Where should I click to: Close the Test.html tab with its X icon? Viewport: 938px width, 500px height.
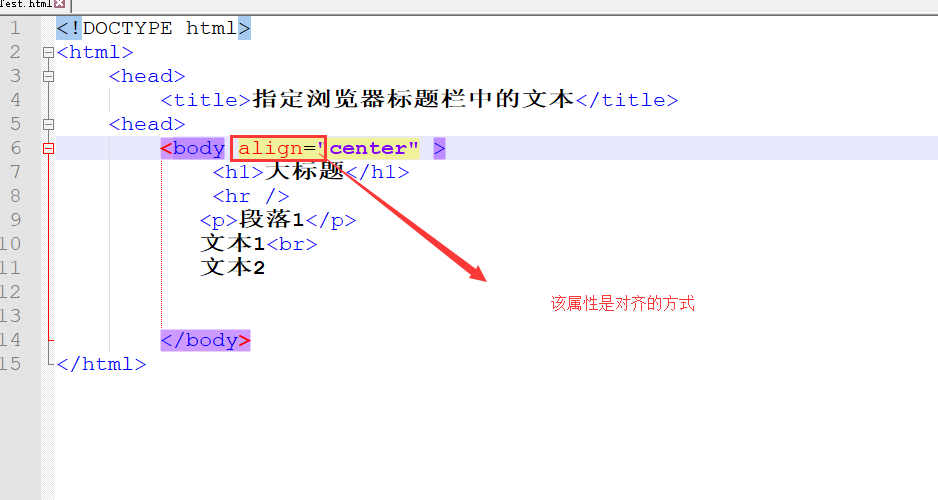pyautogui.click(x=60, y=4)
